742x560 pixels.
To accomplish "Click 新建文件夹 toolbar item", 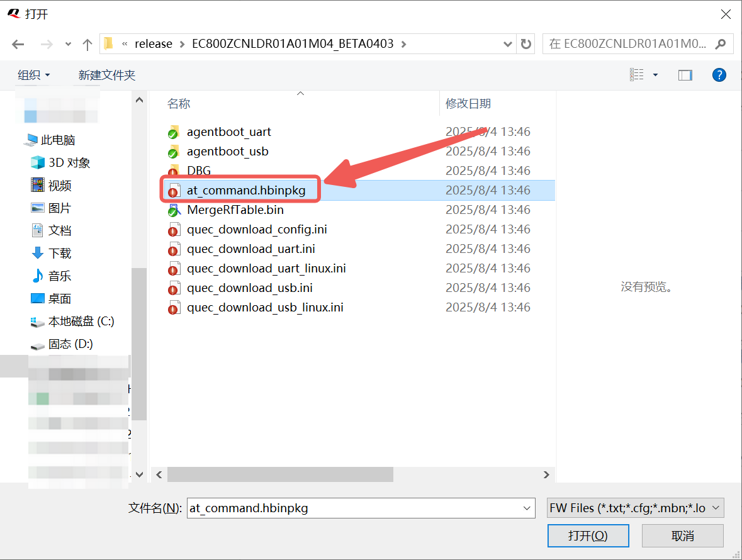I will (x=106, y=75).
